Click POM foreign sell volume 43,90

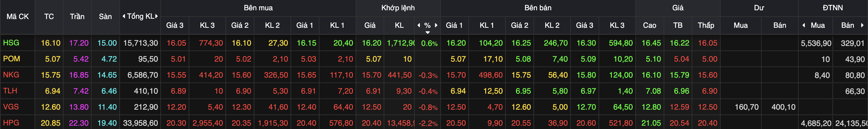(855, 60)
